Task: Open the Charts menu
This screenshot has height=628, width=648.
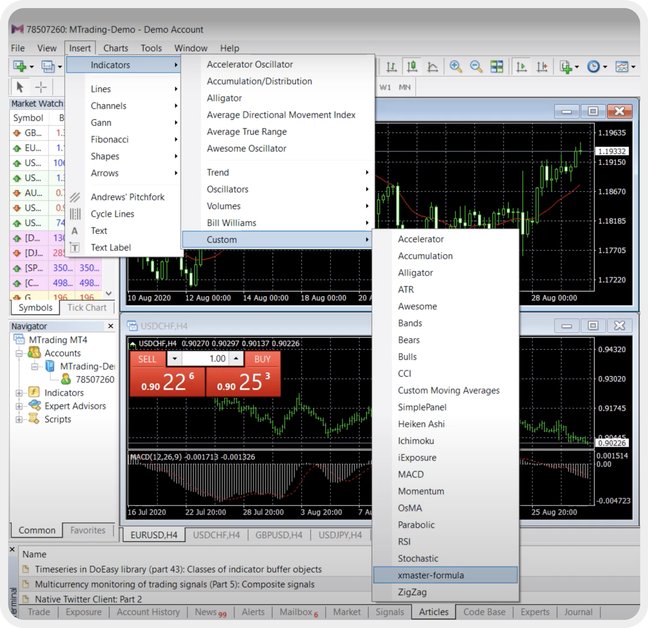Action: pyautogui.click(x=116, y=48)
